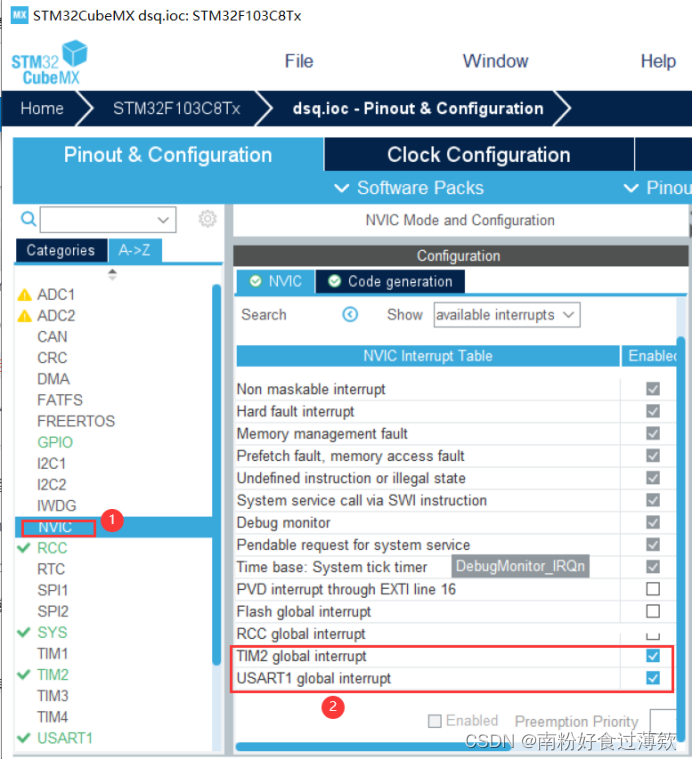Click the horizontal scrollbar under the NVIC table
This screenshot has height=760, width=692.
[x=373, y=746]
